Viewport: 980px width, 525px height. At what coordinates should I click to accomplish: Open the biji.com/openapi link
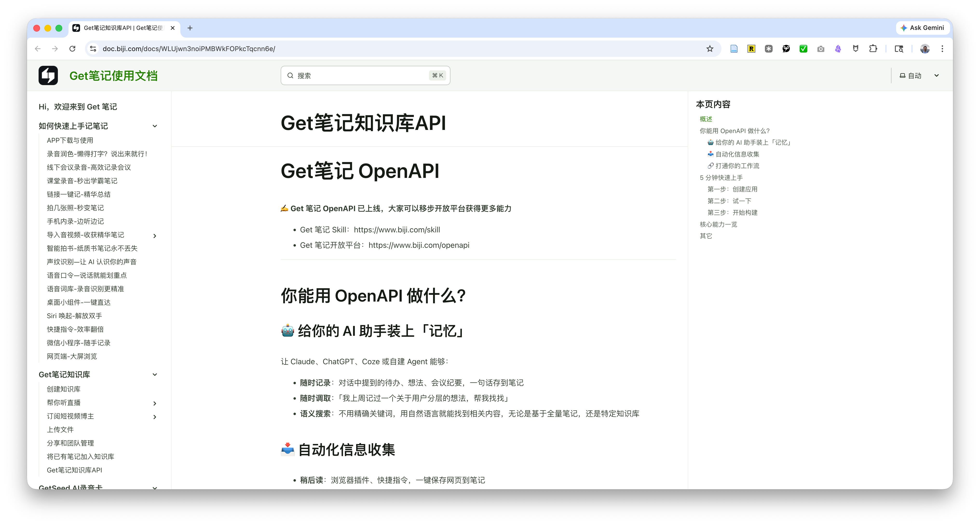point(418,245)
